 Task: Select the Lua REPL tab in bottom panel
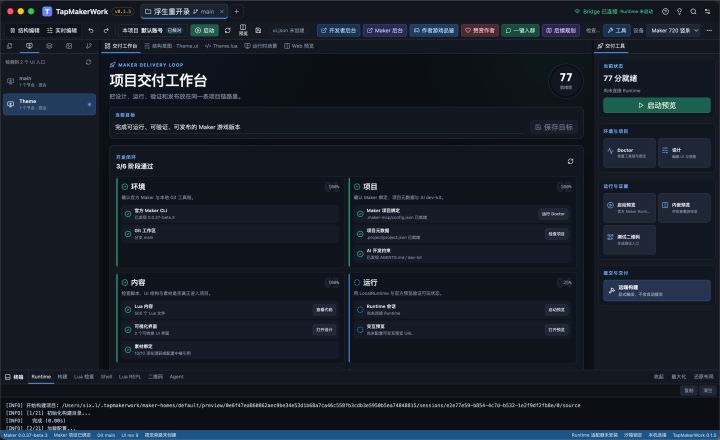[129, 377]
